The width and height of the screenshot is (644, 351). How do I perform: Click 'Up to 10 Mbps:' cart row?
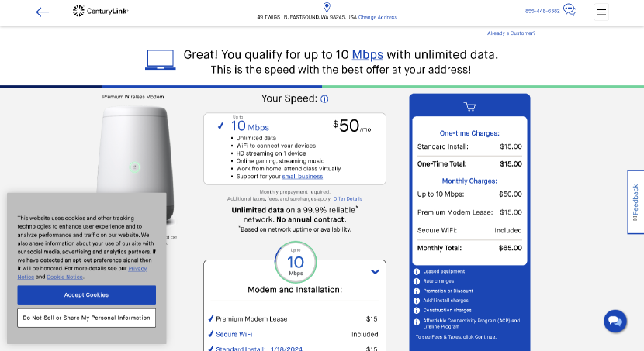pos(469,194)
